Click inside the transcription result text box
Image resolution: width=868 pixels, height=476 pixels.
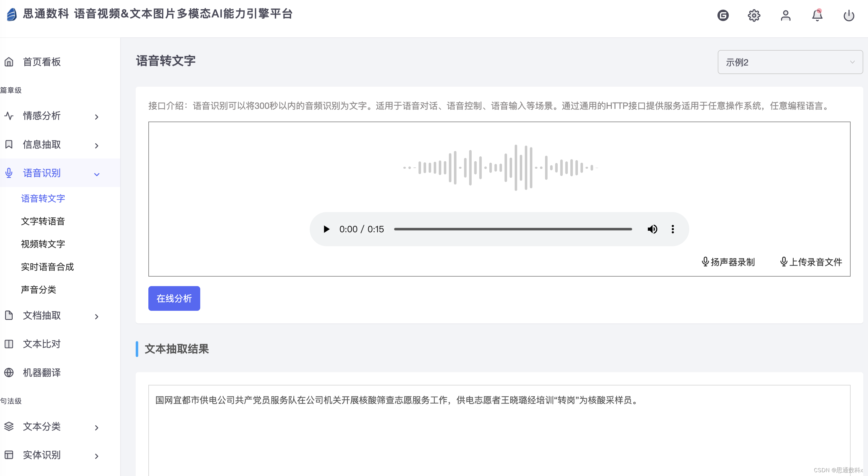coord(499,435)
